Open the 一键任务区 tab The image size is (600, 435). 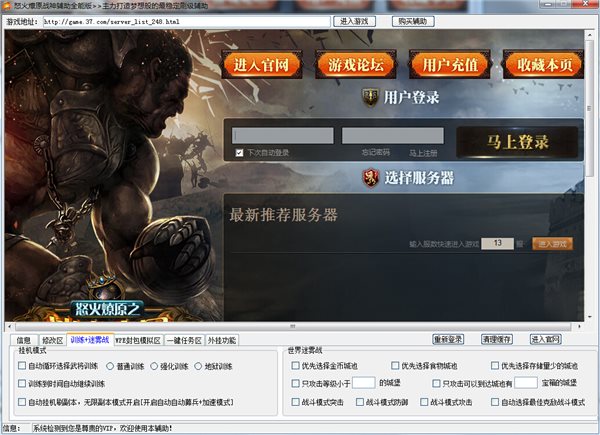click(x=184, y=340)
